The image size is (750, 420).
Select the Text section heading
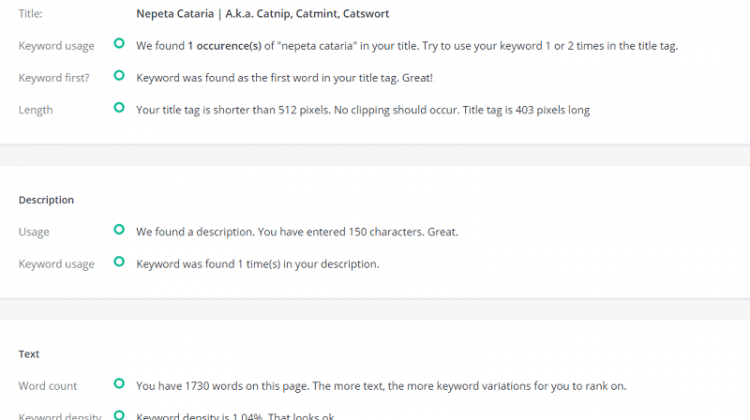click(x=29, y=354)
